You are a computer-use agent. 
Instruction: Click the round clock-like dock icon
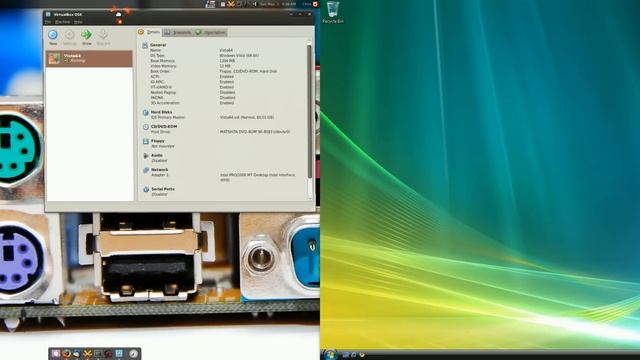click(x=133, y=354)
